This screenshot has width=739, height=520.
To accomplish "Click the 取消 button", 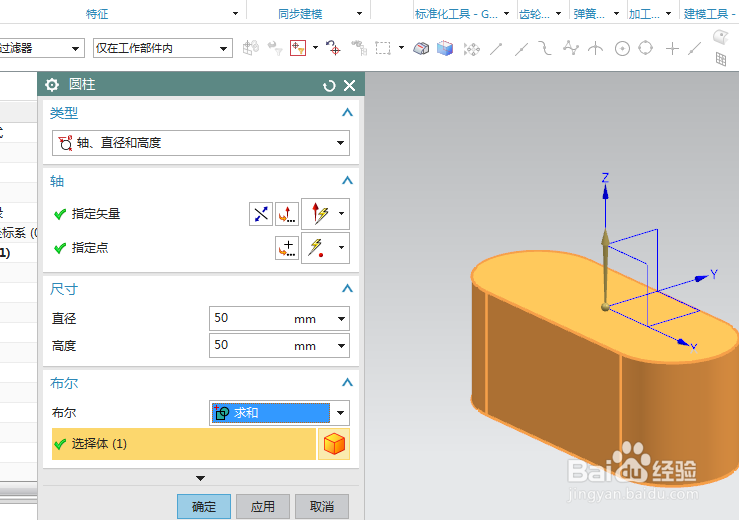I will (322, 506).
